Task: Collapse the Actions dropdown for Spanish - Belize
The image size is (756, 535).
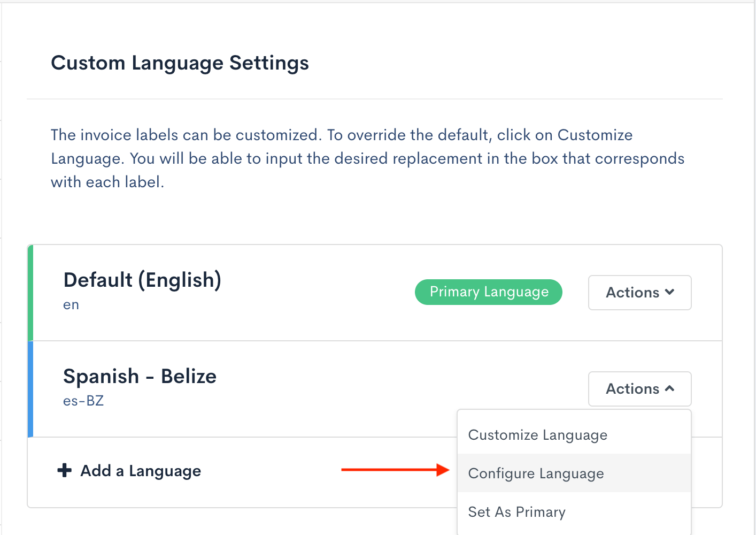Action: [639, 389]
